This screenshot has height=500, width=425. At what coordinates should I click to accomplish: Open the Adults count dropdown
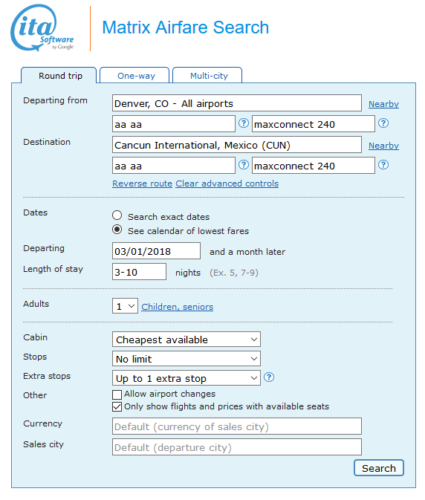tap(125, 306)
